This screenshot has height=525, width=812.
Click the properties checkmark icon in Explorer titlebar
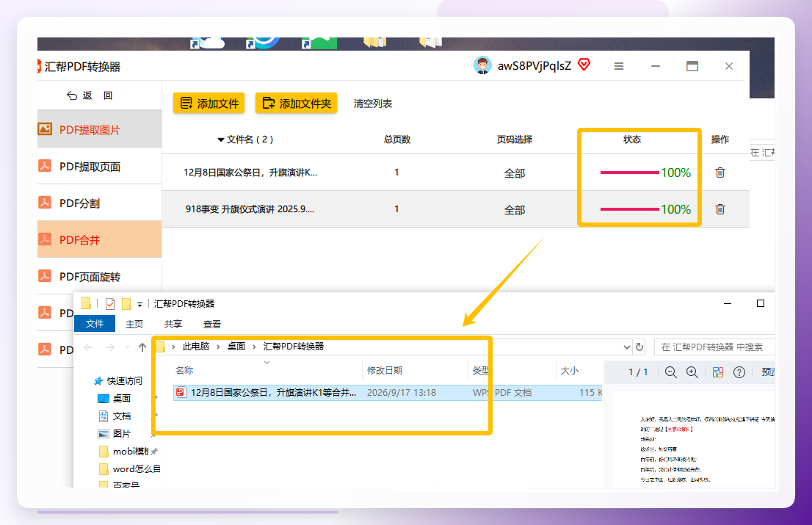[110, 304]
